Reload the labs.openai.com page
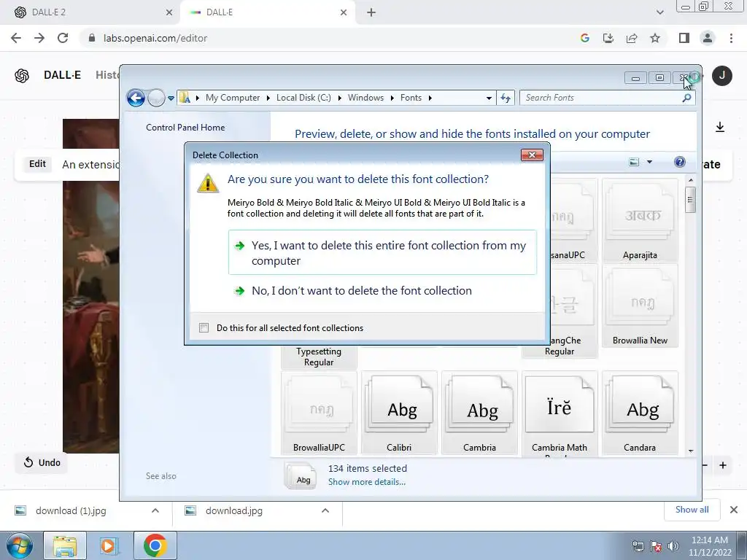 coord(63,38)
